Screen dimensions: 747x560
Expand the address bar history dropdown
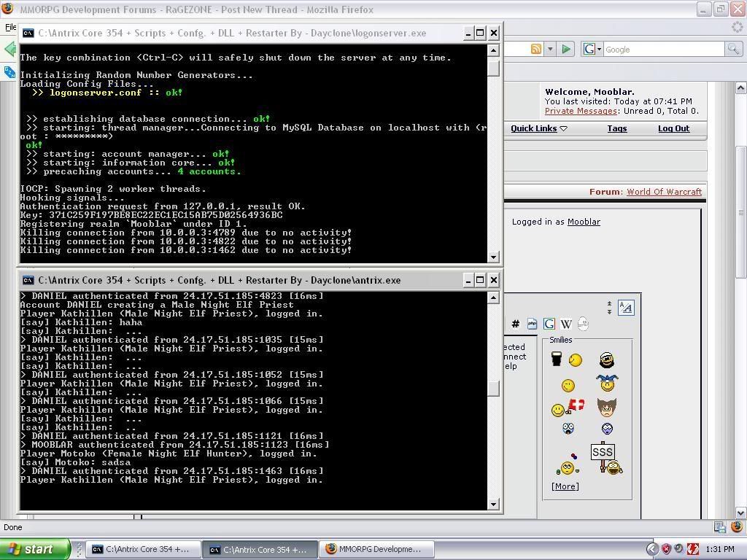click(x=551, y=50)
